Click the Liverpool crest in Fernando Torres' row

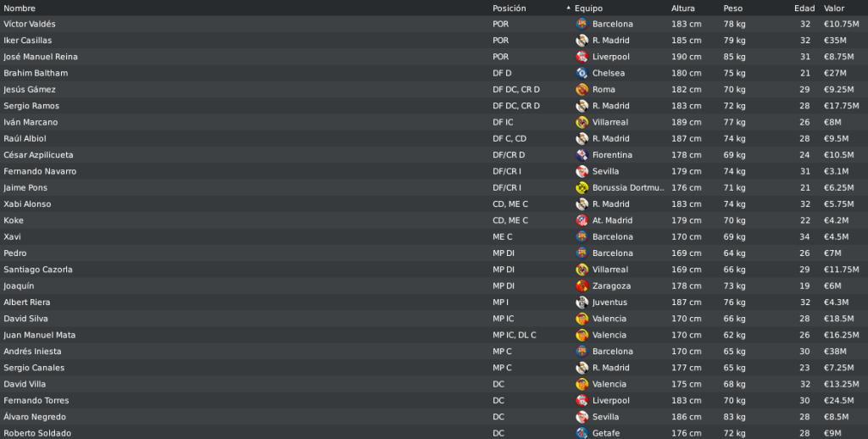[581, 400]
